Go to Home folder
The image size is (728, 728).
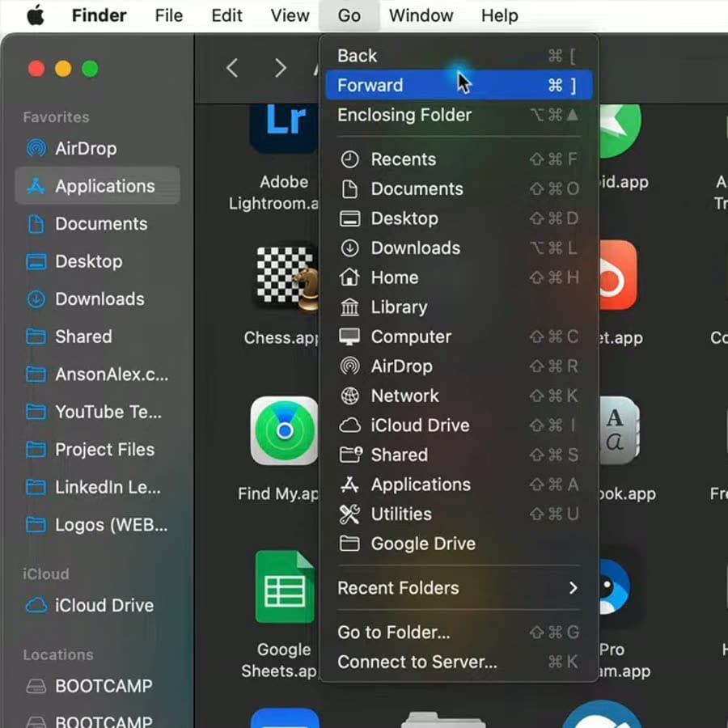click(459, 277)
